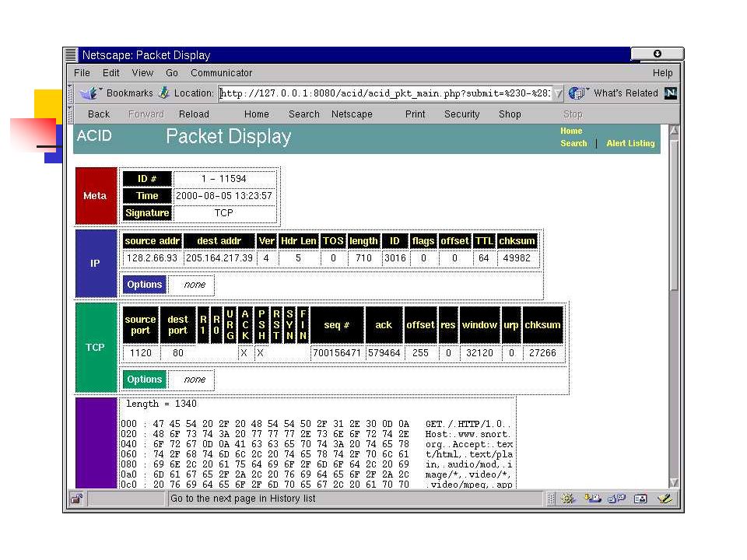
Task: Follow the ACID Search link
Action: pyautogui.click(x=573, y=143)
